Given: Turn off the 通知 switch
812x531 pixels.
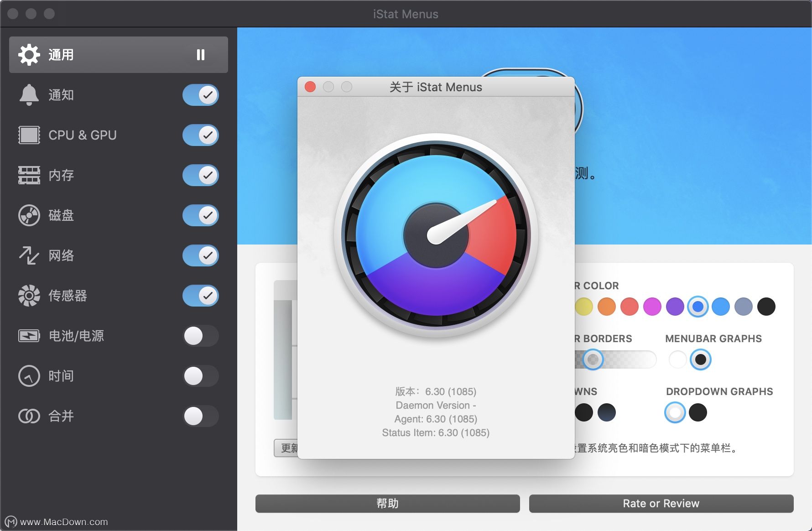Looking at the screenshot, I should coord(201,95).
